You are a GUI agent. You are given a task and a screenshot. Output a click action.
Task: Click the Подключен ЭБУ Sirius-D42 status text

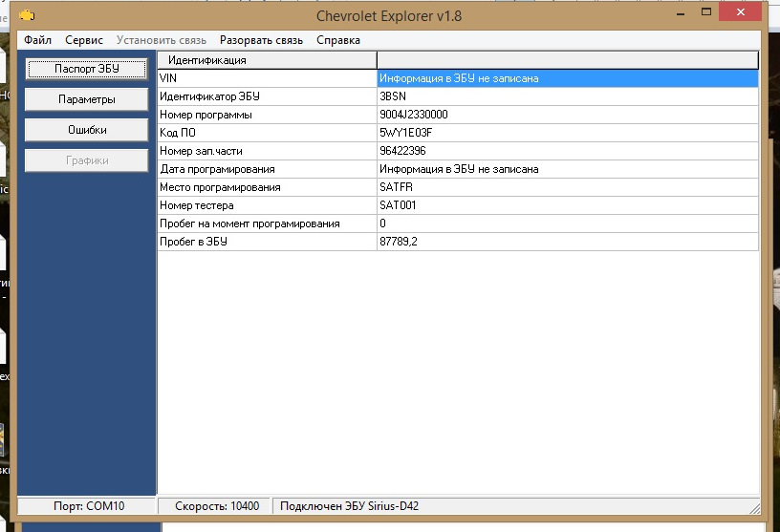[x=349, y=506]
